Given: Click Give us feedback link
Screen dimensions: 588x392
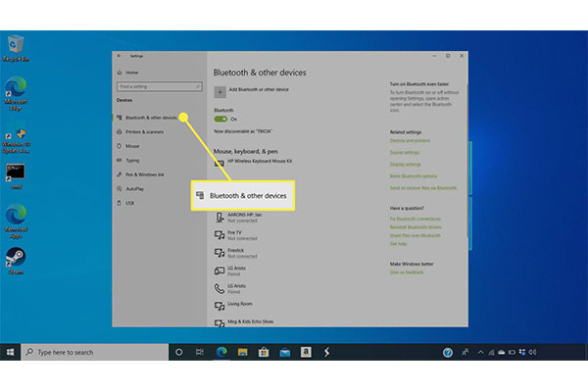Looking at the screenshot, I should [407, 272].
